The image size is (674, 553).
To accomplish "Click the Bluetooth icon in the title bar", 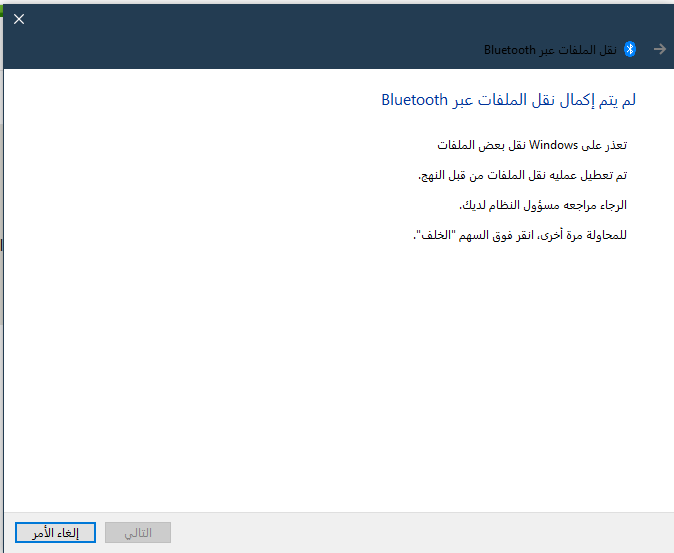I will pos(630,49).
